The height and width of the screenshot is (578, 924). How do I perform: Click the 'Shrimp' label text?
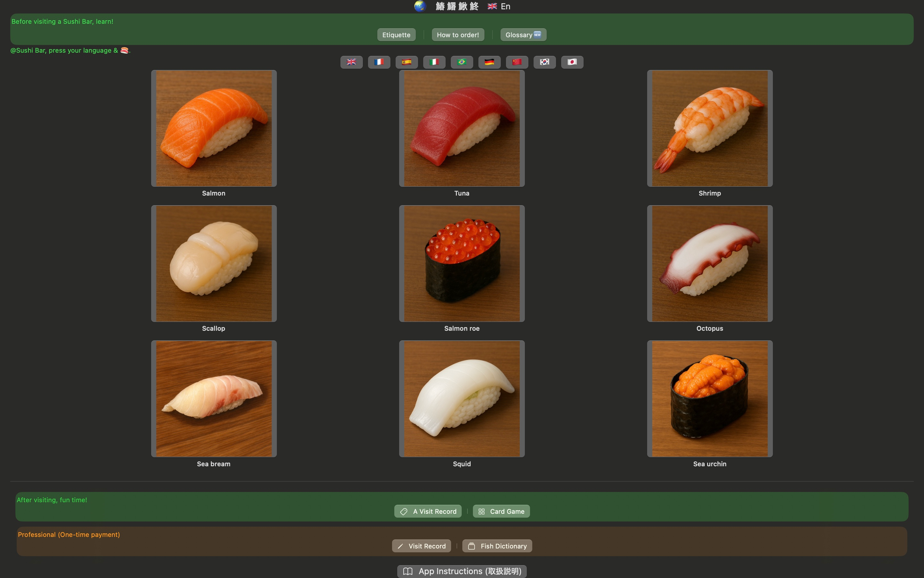[710, 193]
